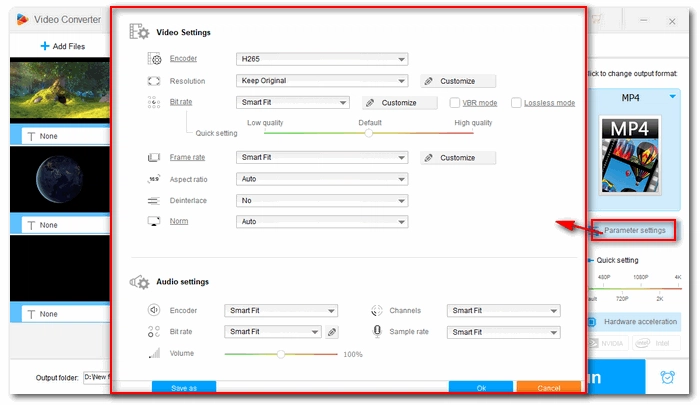Open the Channels Smart Fit dropdown
700x405 pixels.
504,310
